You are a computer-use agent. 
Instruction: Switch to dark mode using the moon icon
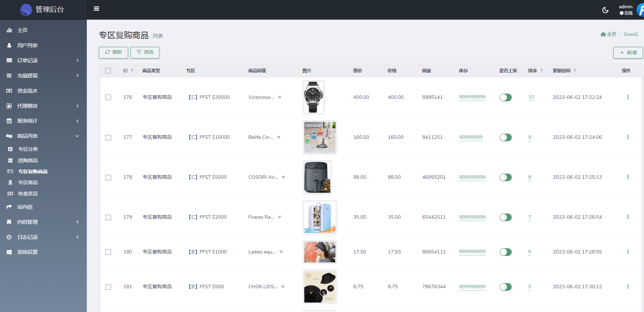click(x=605, y=10)
